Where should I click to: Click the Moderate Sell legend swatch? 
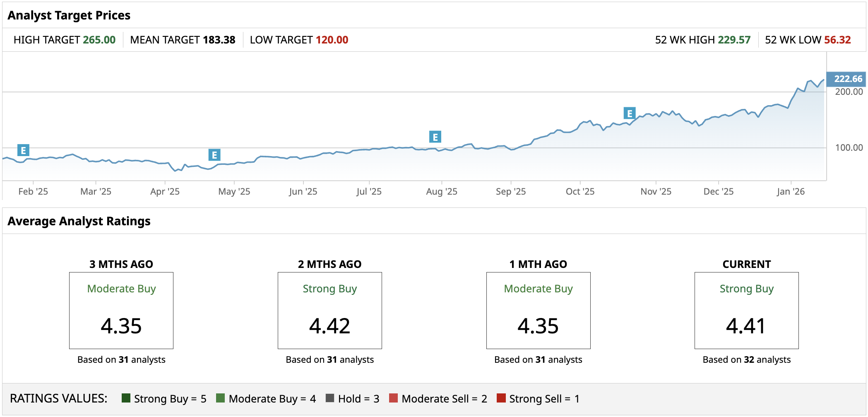[394, 398]
